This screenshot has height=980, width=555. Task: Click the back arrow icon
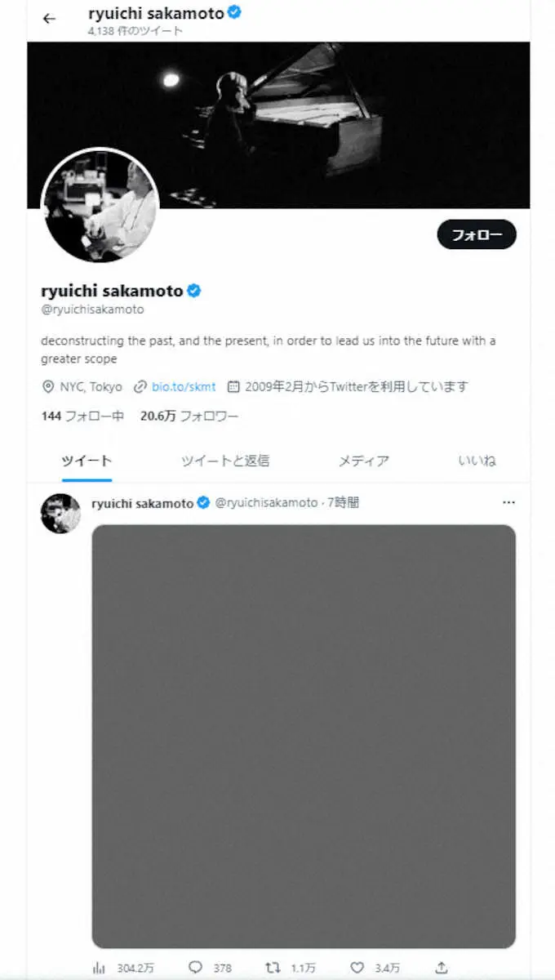(x=50, y=19)
